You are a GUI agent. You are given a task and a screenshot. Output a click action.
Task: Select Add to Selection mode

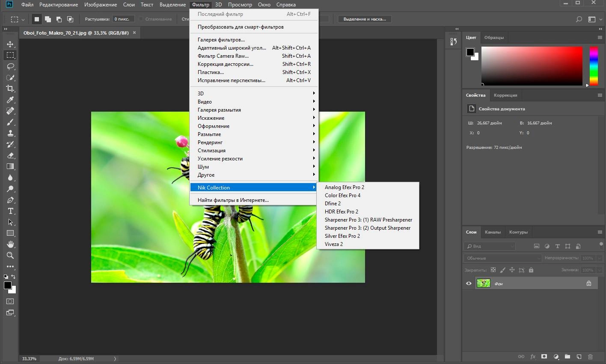pyautogui.click(x=48, y=19)
